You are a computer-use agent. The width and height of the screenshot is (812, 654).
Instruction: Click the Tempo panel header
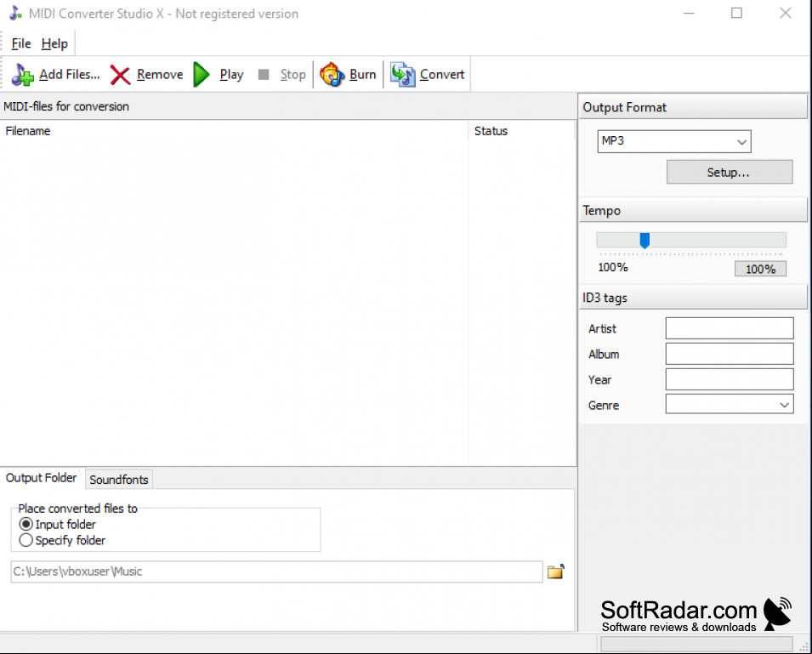pos(694,210)
